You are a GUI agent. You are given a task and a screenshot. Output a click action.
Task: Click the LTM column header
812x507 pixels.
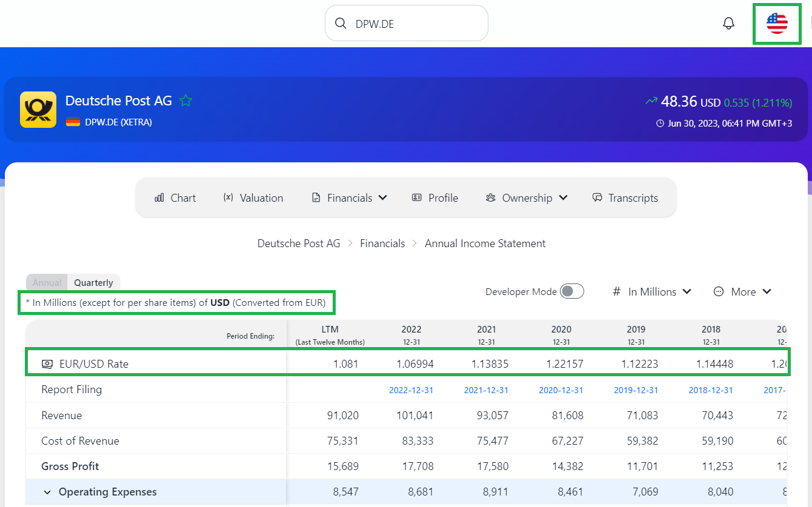330,334
